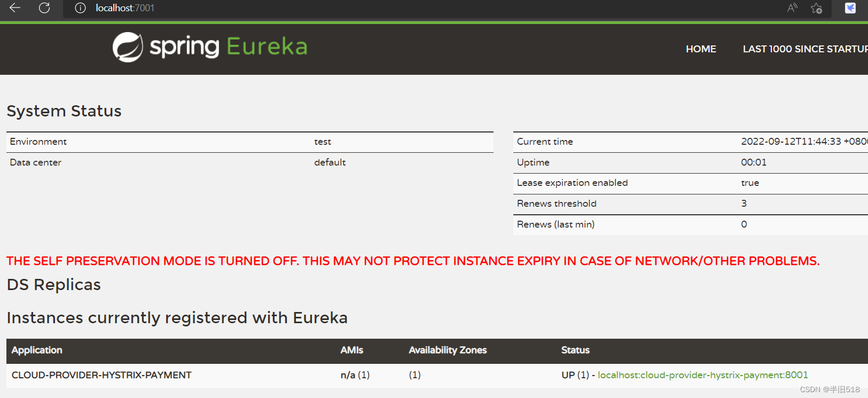Open the localhost:cloud-provider-hystrix-payment:8001 instance link

point(702,375)
